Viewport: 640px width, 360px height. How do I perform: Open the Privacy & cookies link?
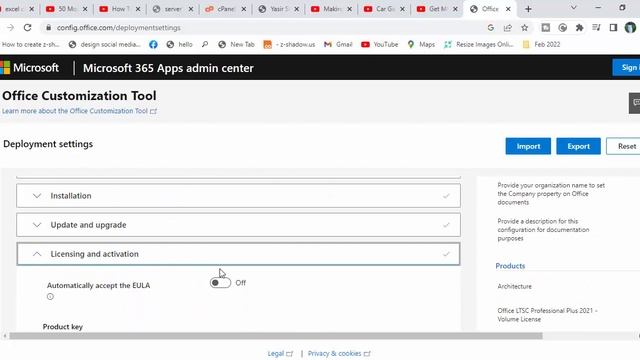coord(339,353)
